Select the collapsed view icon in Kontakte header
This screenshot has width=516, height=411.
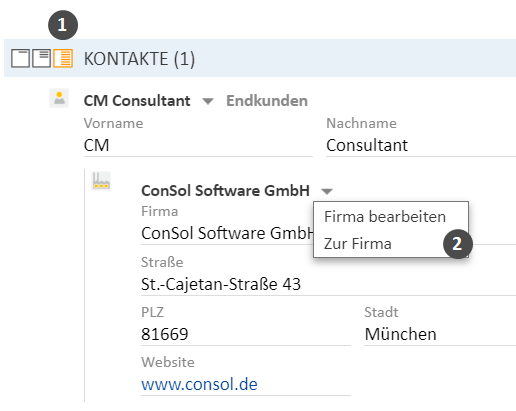tap(20, 58)
